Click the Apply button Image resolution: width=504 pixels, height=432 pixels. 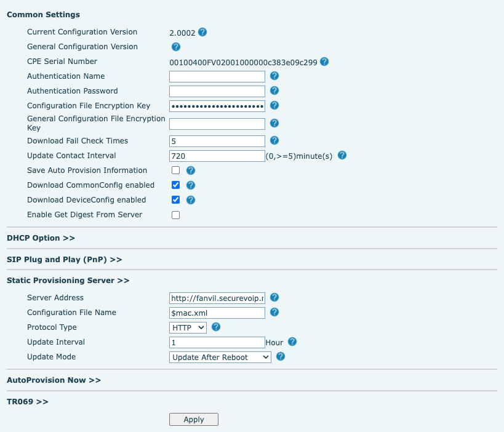tap(194, 420)
